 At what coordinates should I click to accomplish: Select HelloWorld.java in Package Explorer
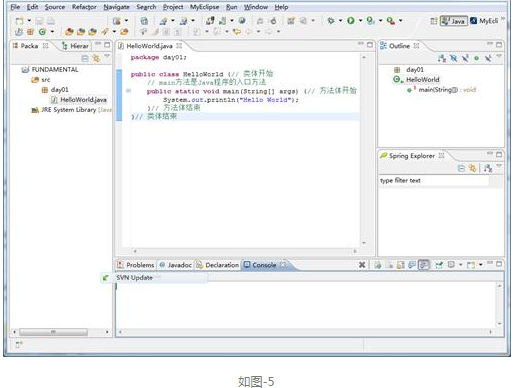click(79, 99)
